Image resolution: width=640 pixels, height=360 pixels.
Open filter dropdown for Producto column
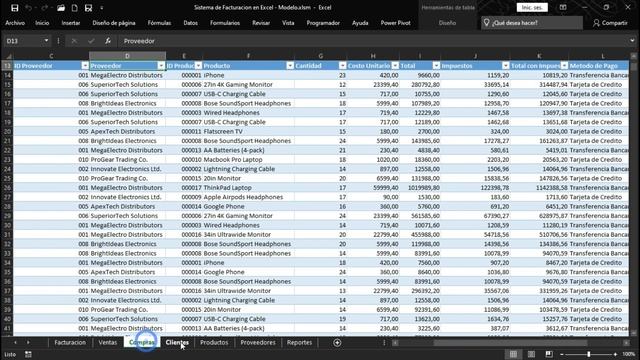coord(290,66)
